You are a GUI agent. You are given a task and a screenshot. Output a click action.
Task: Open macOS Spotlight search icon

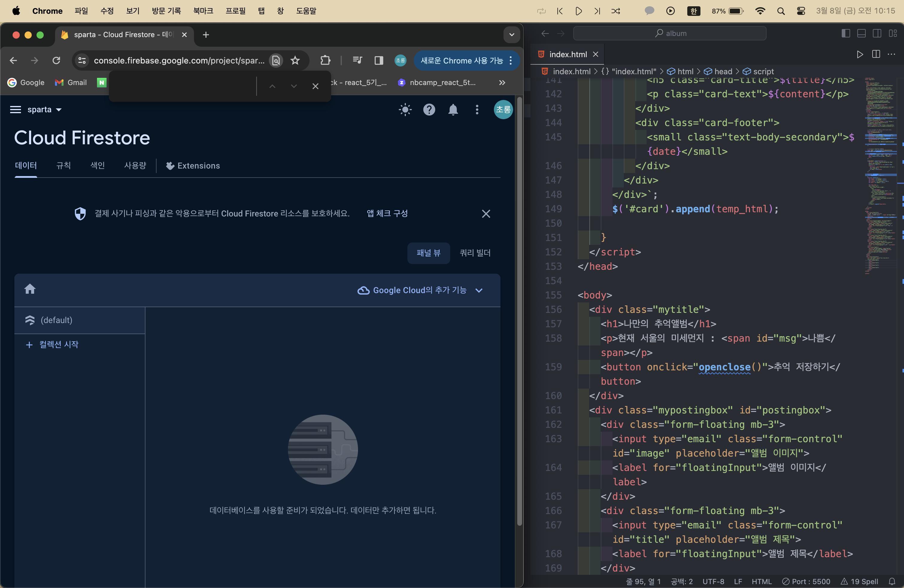[781, 11]
